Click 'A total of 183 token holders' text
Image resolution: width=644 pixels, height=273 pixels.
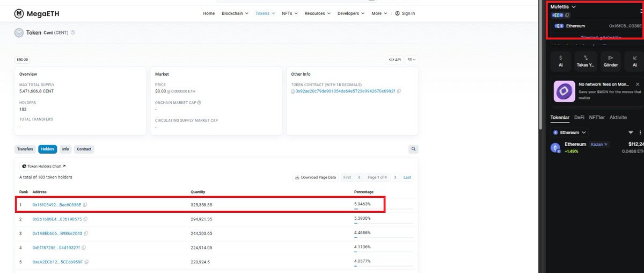[46, 177]
